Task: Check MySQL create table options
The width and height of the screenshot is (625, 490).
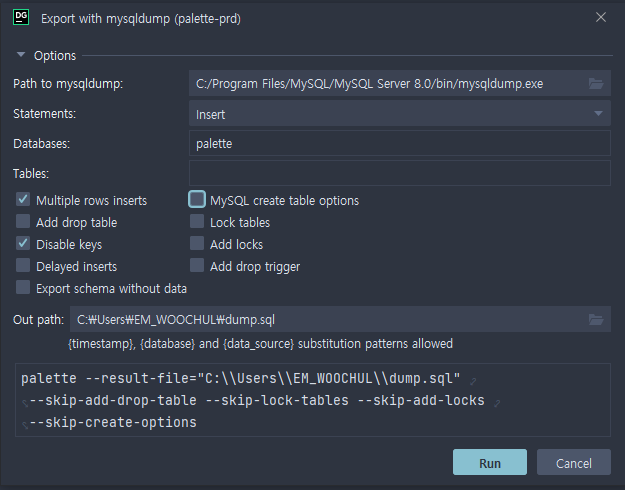Action: tap(197, 199)
